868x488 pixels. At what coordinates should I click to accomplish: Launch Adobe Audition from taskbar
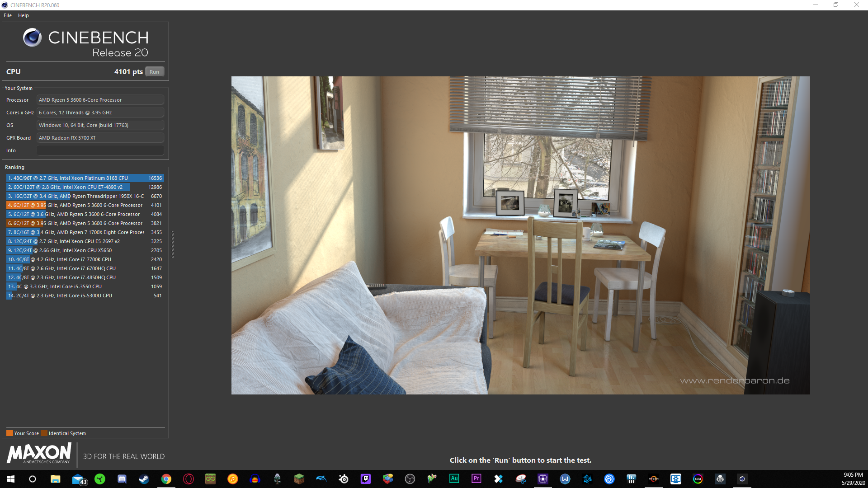(454, 479)
